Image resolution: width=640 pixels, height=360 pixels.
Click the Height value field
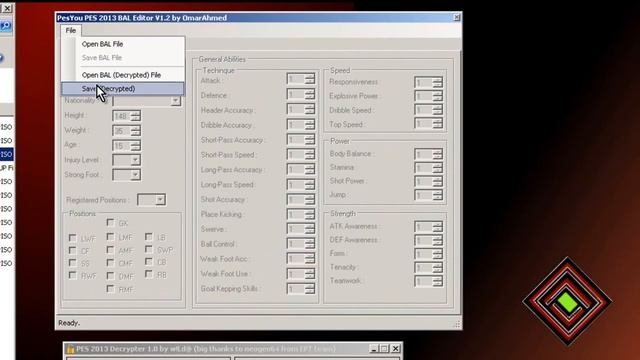click(x=122, y=116)
